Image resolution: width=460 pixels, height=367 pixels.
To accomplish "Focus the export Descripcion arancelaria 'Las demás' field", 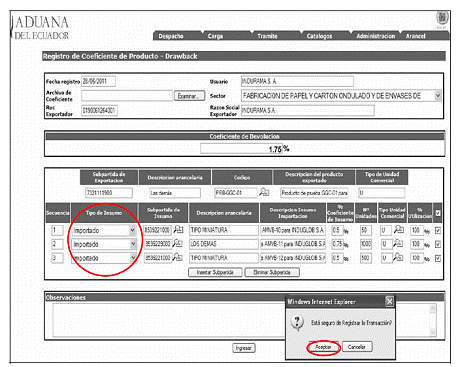I will tap(175, 193).
